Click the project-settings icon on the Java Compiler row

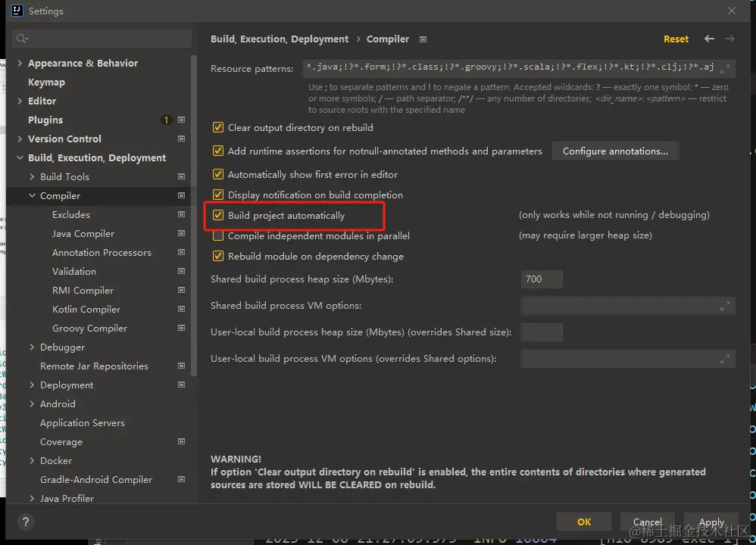181,234
